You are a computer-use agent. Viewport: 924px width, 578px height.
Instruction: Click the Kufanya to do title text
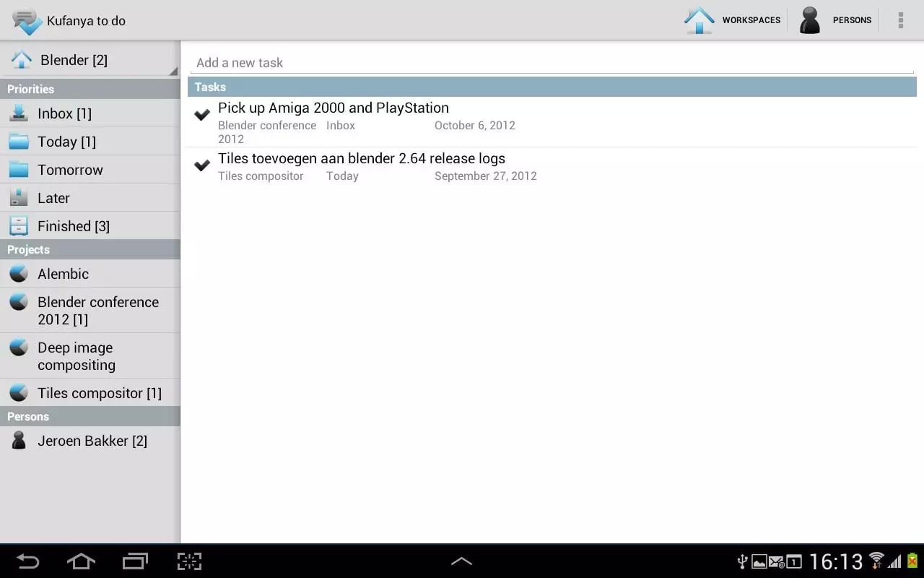click(86, 21)
